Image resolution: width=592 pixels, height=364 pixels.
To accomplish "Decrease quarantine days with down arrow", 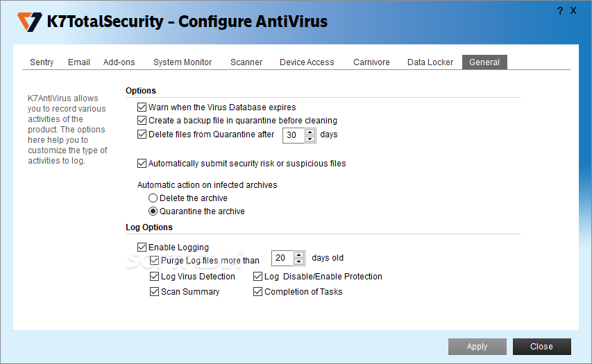I will coord(310,139).
